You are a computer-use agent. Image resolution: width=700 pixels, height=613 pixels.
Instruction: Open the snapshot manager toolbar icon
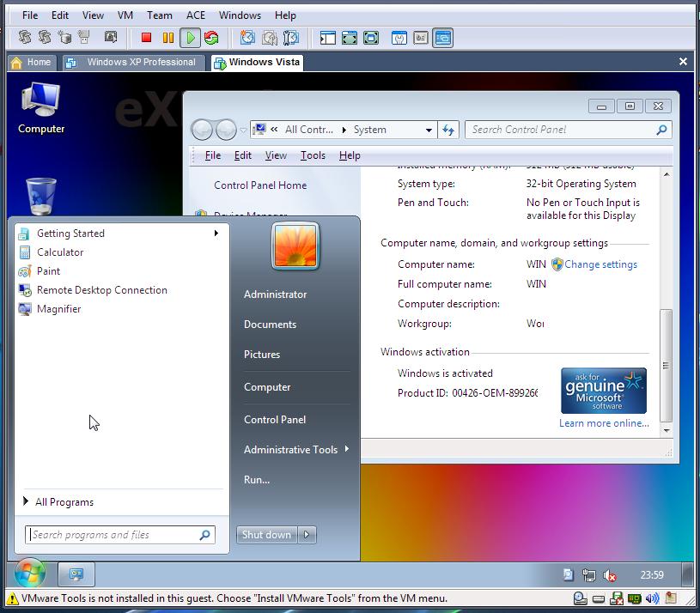coord(291,38)
